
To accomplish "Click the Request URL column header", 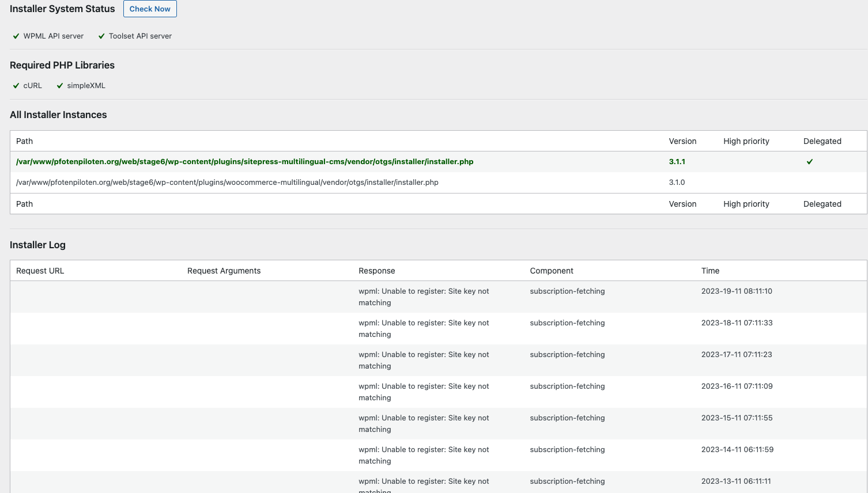I will click(40, 271).
